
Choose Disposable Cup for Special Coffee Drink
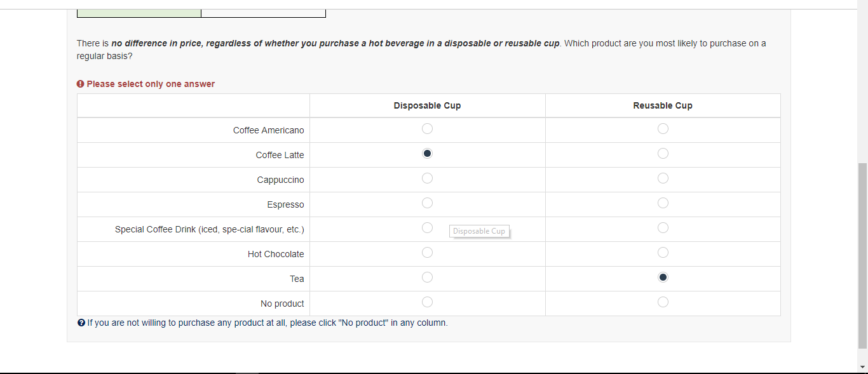(x=427, y=228)
